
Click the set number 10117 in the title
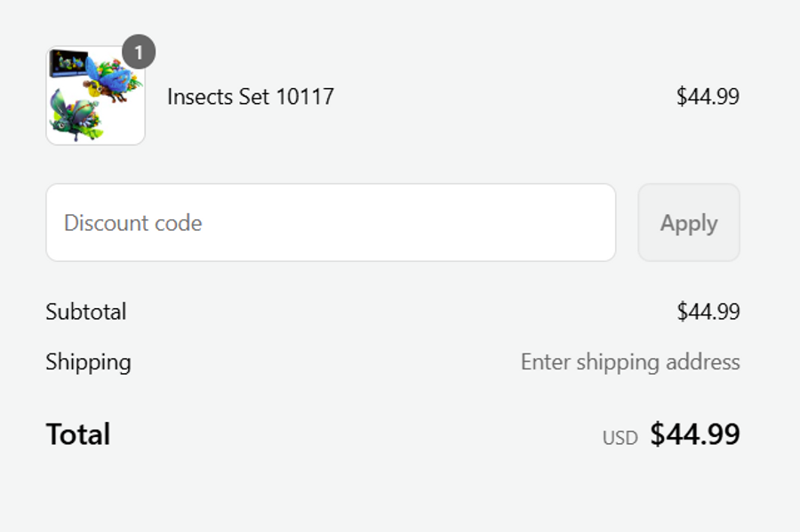[305, 97]
